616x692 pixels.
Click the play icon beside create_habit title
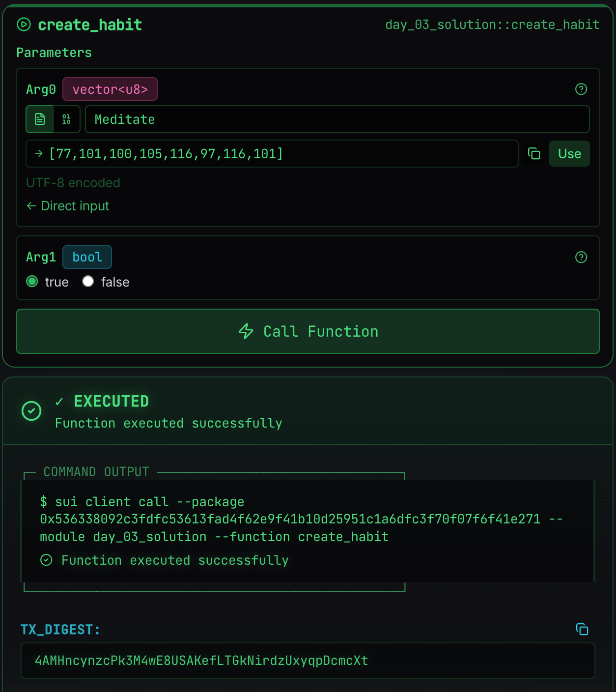pyautogui.click(x=24, y=25)
